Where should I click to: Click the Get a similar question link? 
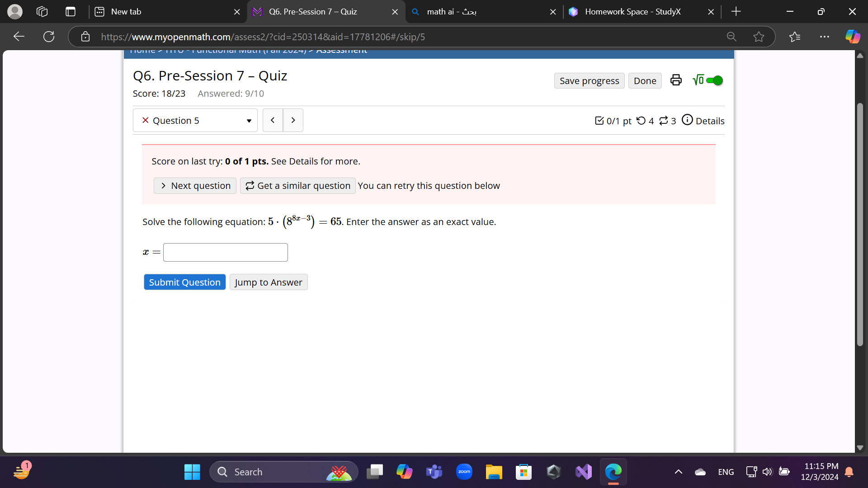tap(298, 185)
